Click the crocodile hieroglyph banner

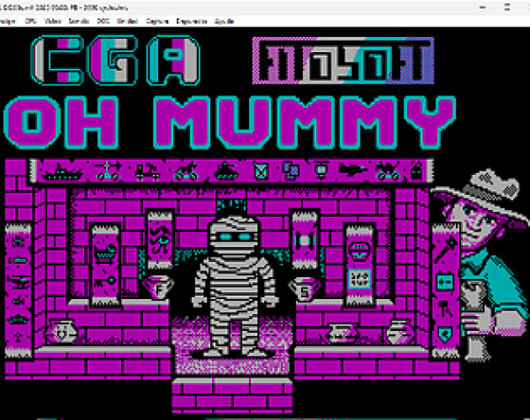[x=105, y=266]
